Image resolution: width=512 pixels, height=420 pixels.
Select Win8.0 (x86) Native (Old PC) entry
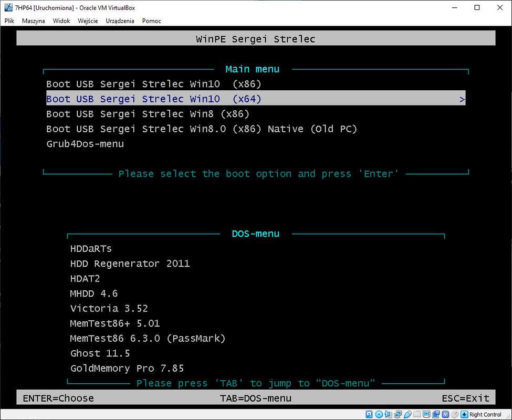tap(202, 129)
